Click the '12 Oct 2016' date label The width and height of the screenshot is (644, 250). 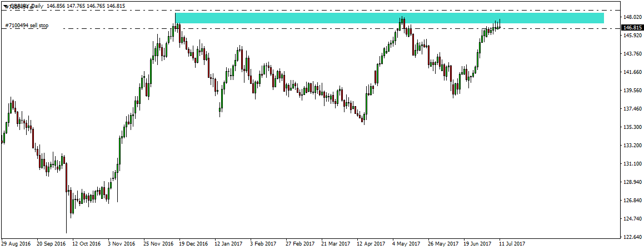pyautogui.click(x=87, y=243)
